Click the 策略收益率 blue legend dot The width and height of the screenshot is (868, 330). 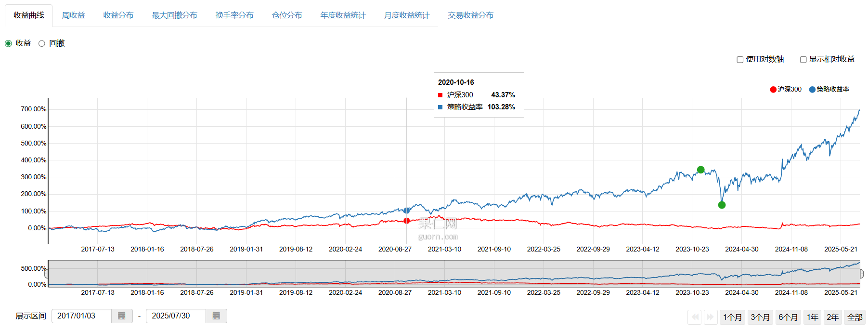click(812, 90)
